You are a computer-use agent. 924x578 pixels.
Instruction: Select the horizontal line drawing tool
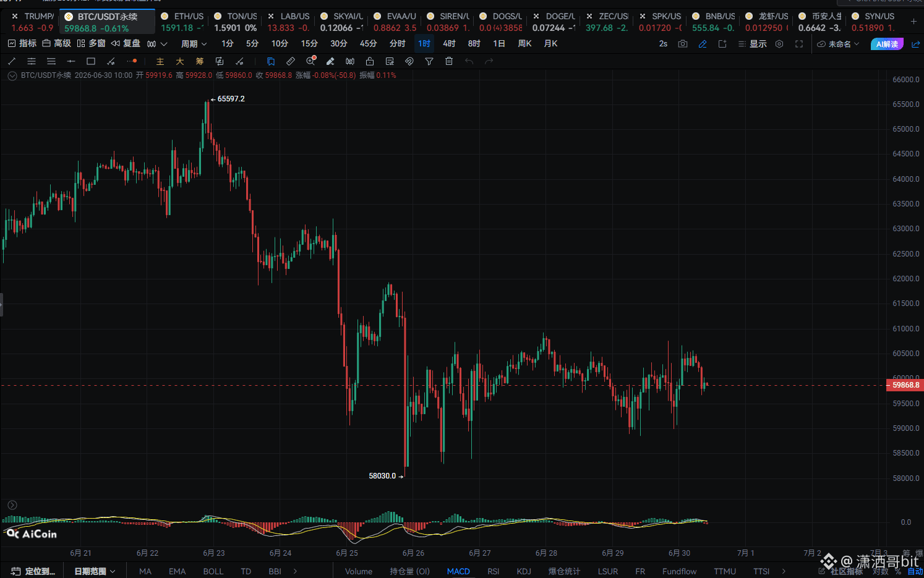pos(71,61)
